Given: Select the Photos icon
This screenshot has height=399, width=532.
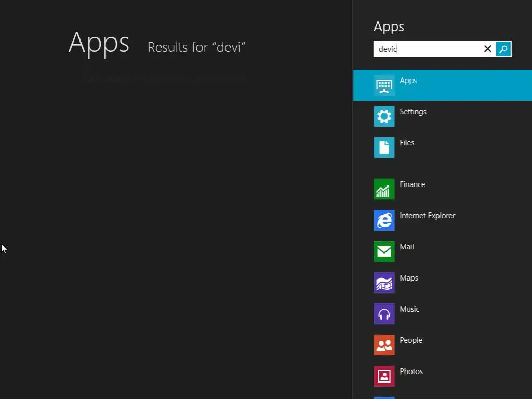Looking at the screenshot, I should pyautogui.click(x=384, y=376).
